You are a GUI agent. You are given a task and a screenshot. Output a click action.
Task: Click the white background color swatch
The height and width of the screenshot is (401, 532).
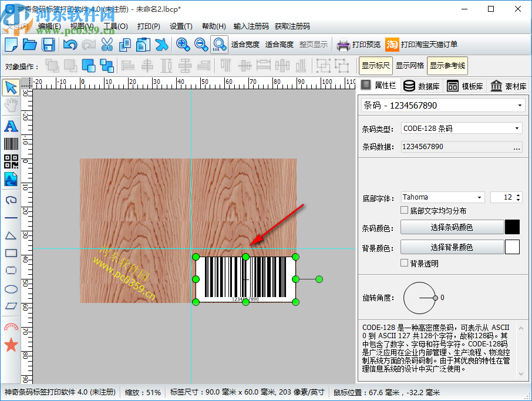coord(512,247)
